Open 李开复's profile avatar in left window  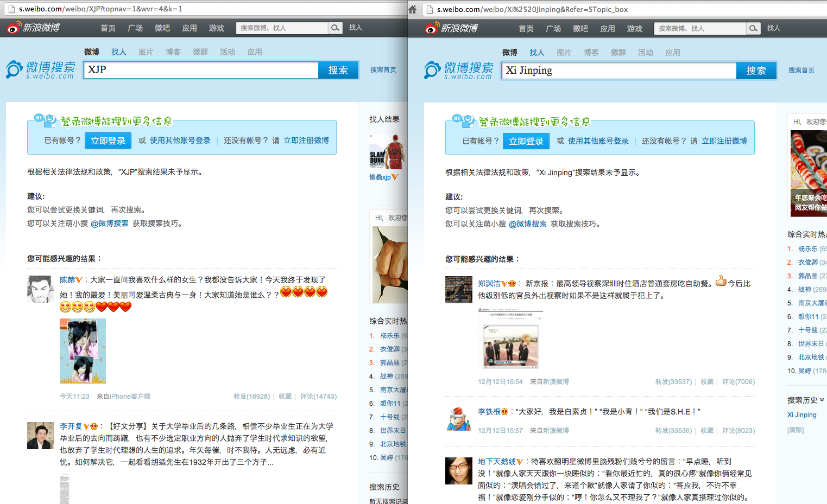[41, 436]
